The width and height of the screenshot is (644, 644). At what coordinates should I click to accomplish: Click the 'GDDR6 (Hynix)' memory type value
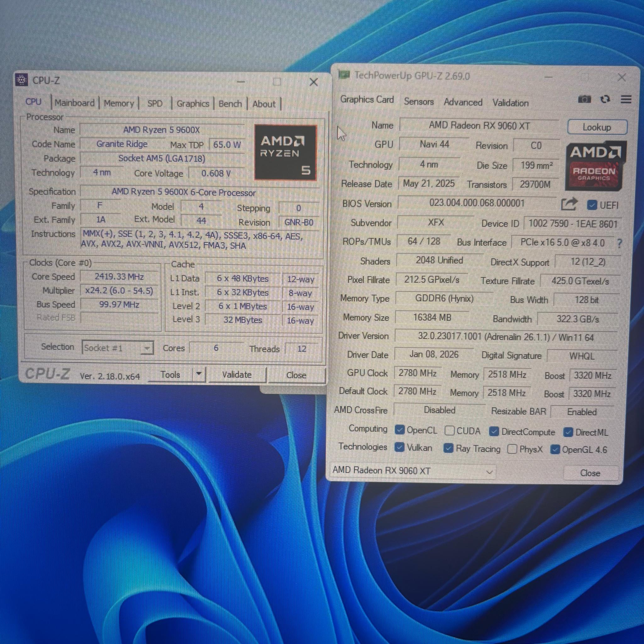pyautogui.click(x=444, y=298)
